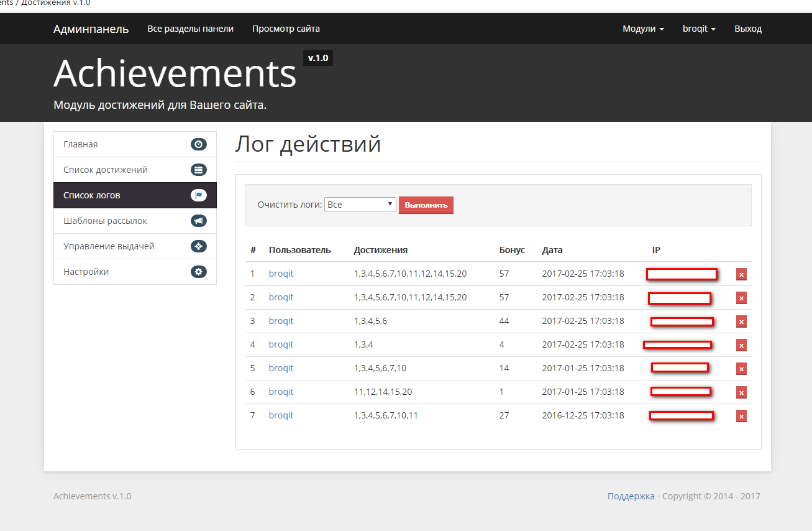The height and width of the screenshot is (531, 812).
Task: Click the crosshair icon beside Управление выдачей
Action: click(x=198, y=246)
